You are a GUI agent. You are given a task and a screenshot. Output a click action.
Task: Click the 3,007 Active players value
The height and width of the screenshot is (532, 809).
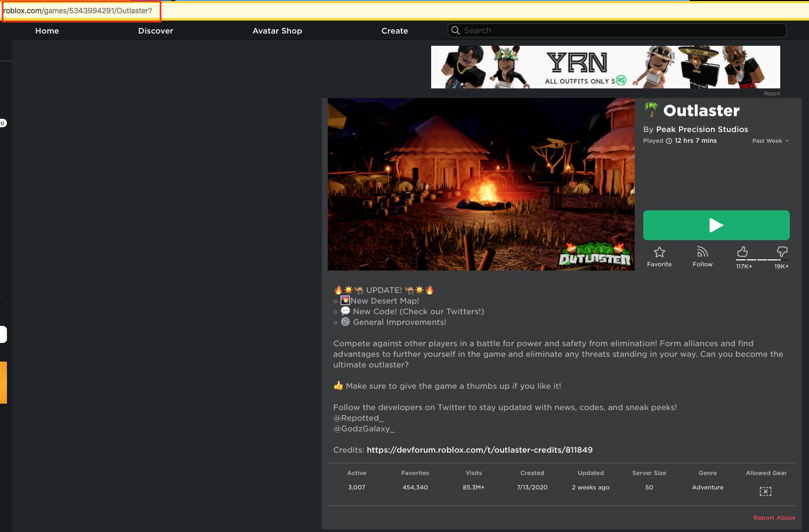pos(357,487)
